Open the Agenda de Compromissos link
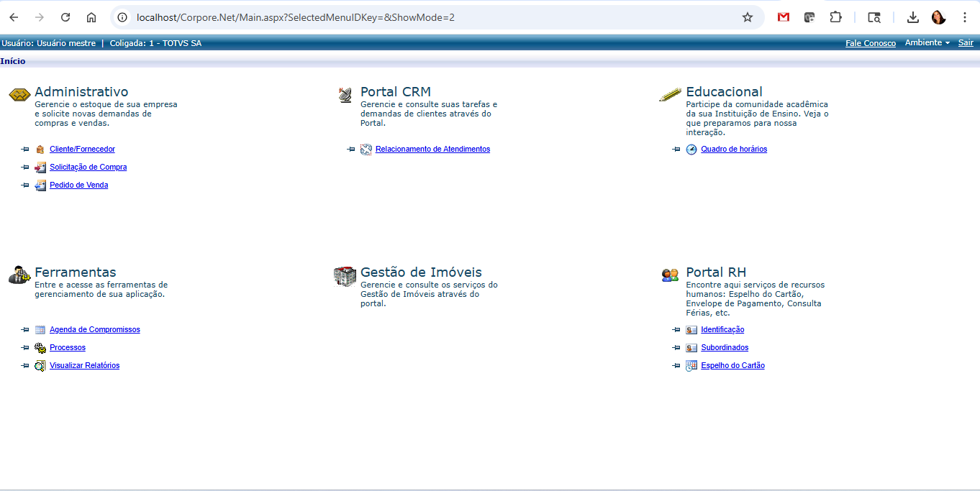 click(x=95, y=330)
